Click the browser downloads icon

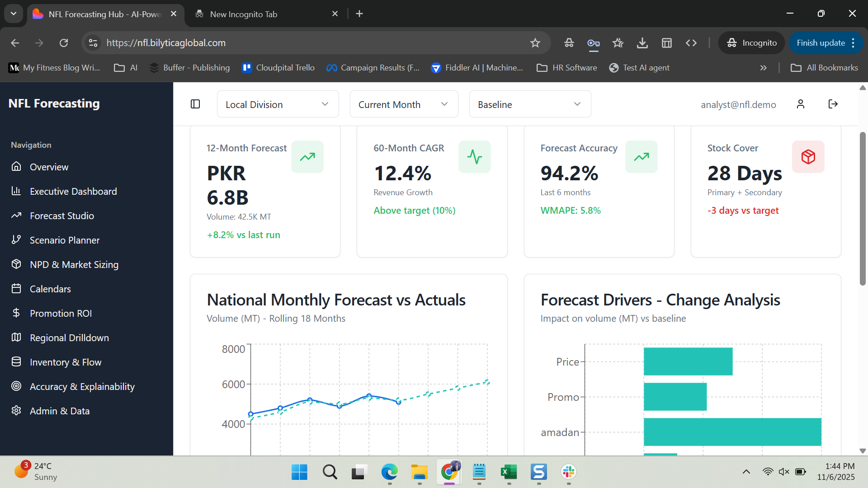(x=642, y=43)
